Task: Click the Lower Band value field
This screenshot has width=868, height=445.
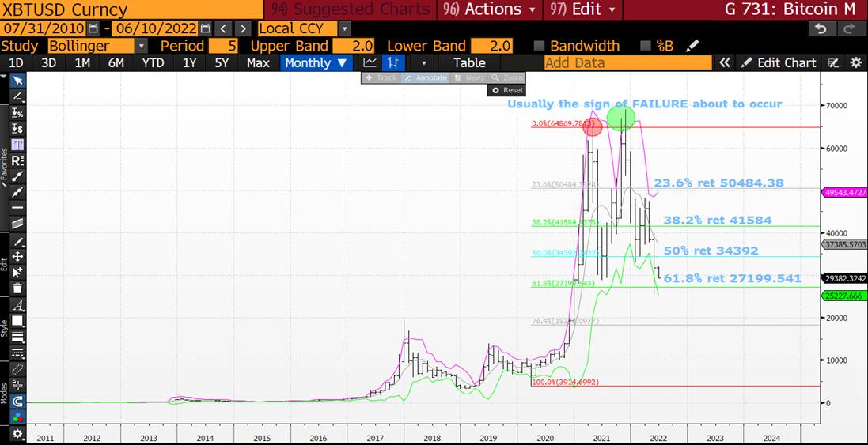Action: pyautogui.click(x=492, y=46)
